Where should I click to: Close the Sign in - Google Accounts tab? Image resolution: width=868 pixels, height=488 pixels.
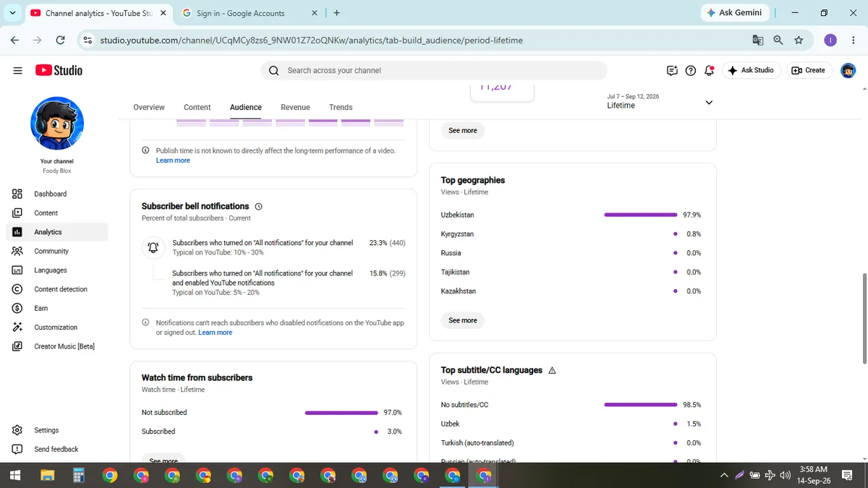click(x=314, y=13)
